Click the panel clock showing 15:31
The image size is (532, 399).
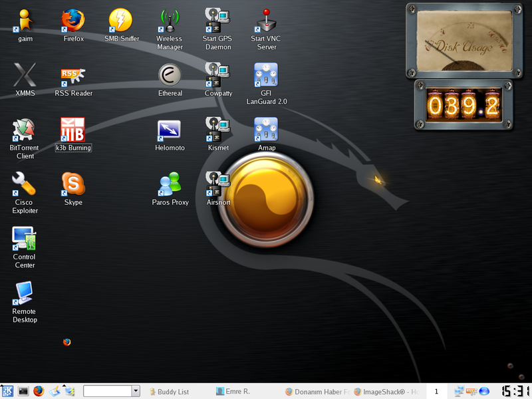pos(517,391)
